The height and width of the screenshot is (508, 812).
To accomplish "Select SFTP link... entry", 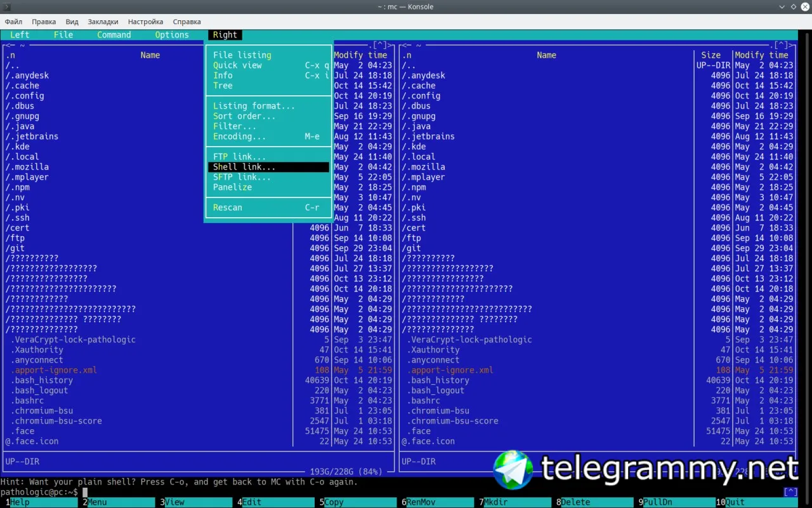I will pyautogui.click(x=269, y=177).
